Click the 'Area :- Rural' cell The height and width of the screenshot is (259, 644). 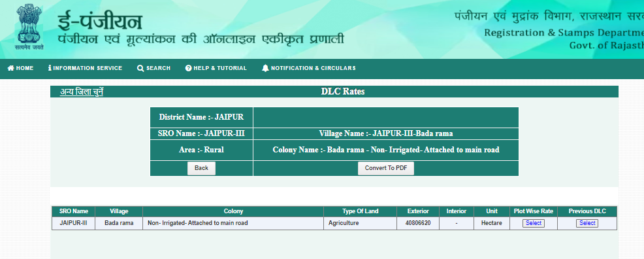[x=201, y=150]
